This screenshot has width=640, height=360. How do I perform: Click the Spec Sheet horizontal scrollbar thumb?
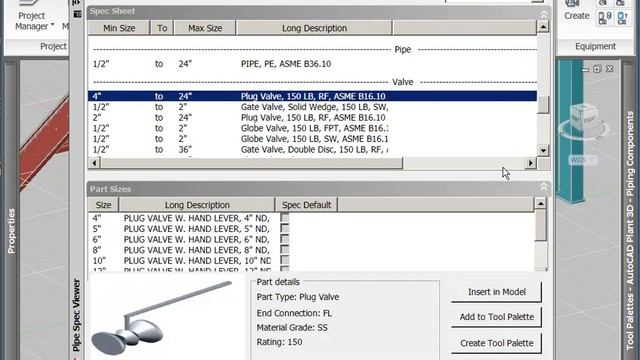251,163
